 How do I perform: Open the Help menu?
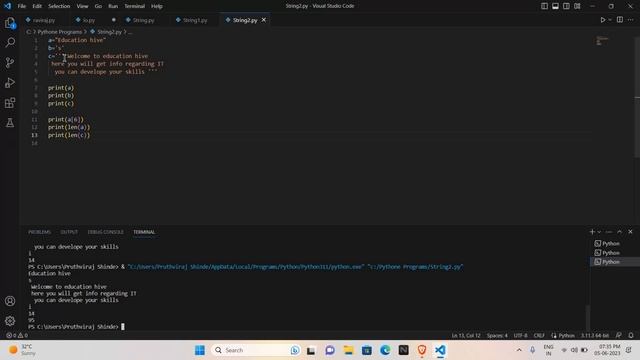(x=157, y=6)
